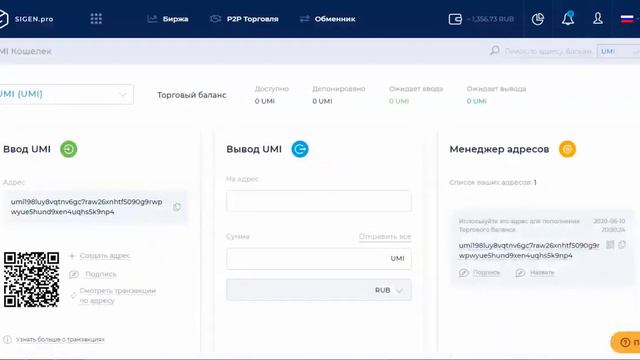Focus the Сумма UMI amount field
This screenshot has height=360, width=640.
319,258
